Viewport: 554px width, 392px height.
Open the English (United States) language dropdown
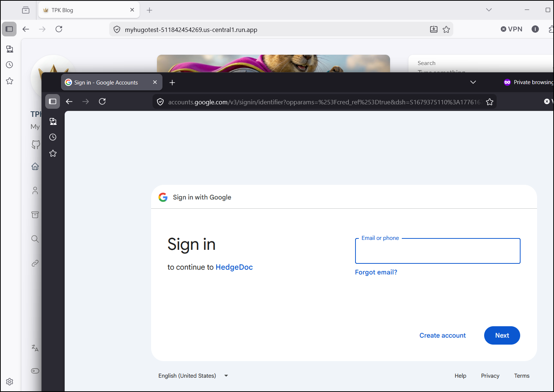tap(193, 376)
